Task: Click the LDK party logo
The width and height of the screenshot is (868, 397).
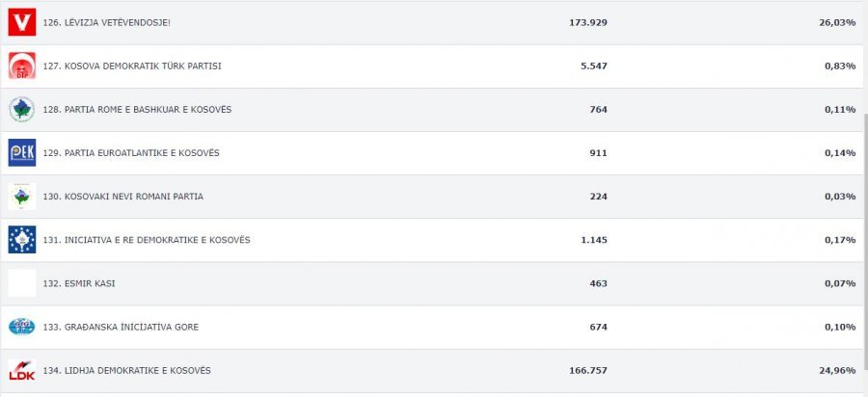Action: point(22,370)
